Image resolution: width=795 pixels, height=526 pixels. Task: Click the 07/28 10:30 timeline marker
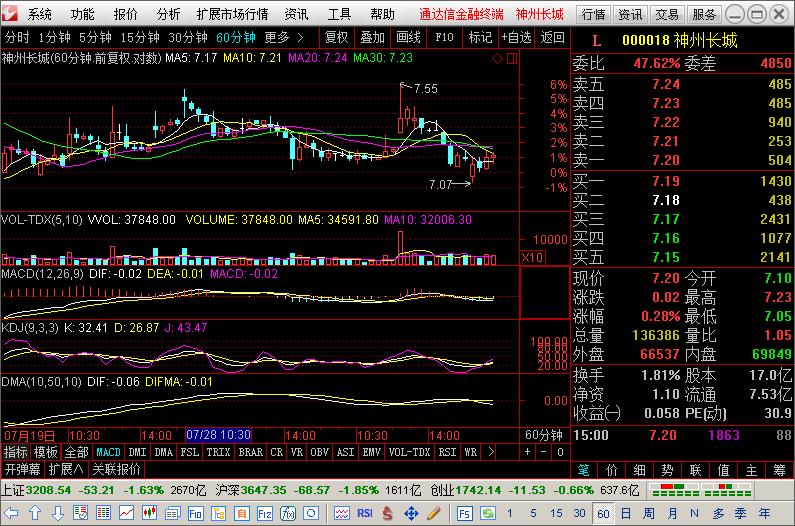[x=218, y=435]
